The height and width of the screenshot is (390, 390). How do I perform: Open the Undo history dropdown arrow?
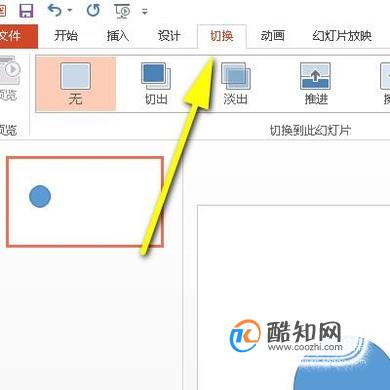70,11
